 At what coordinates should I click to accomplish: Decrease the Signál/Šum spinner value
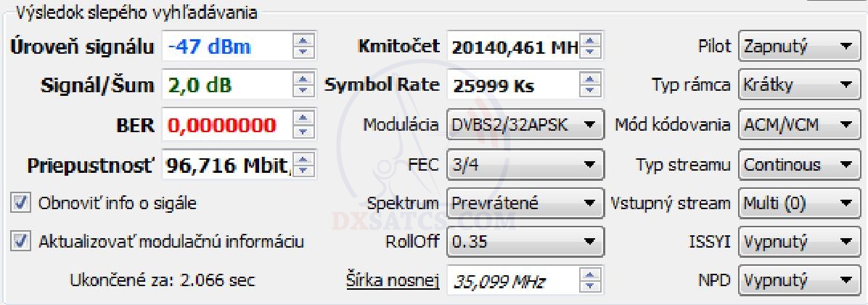point(303,91)
